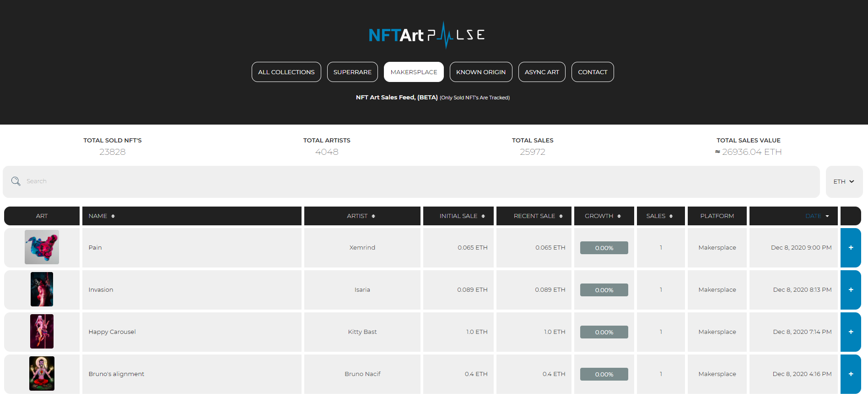Expand Bruno's alignment row plus icon

coord(851,374)
